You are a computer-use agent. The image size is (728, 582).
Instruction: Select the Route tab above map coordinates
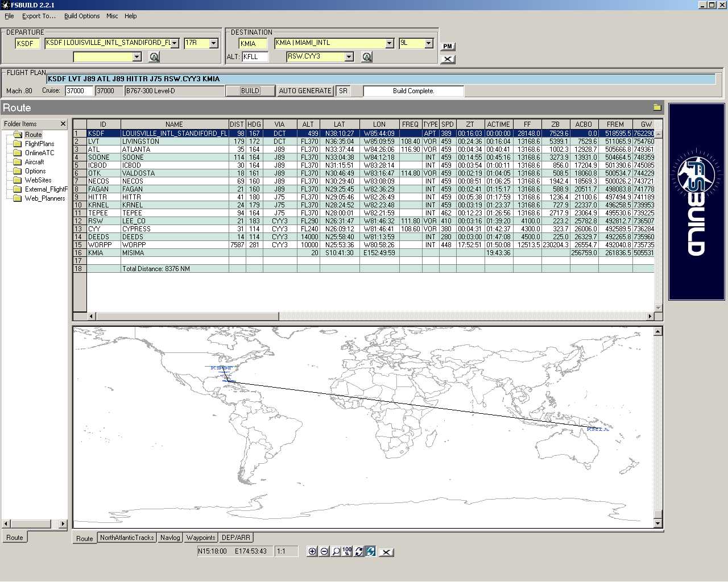tap(85, 538)
